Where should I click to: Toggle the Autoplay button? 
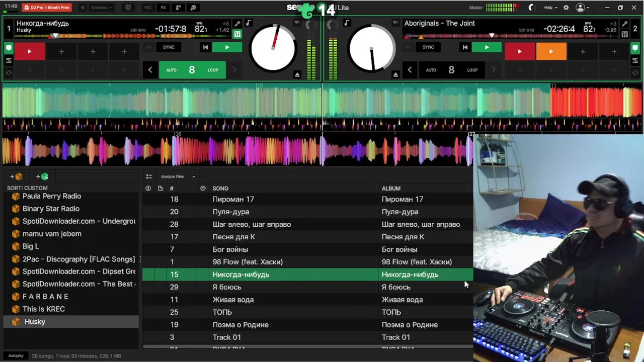16,356
